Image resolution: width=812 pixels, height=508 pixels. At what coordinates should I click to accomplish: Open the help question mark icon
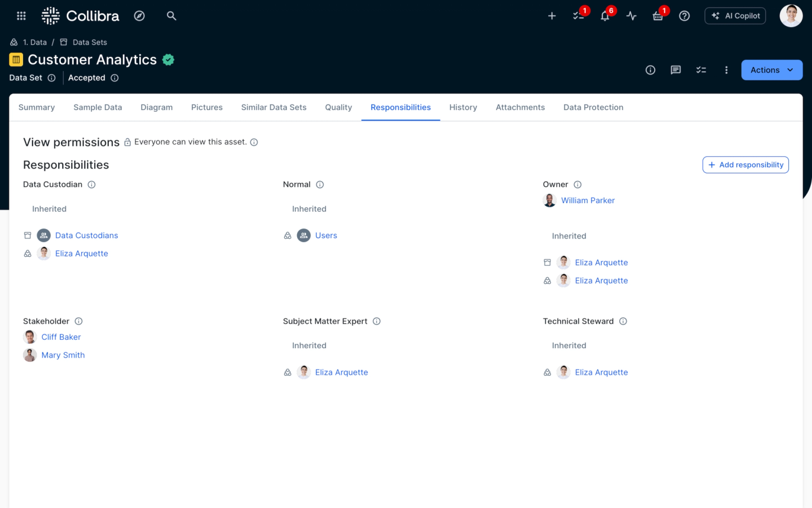pos(684,16)
